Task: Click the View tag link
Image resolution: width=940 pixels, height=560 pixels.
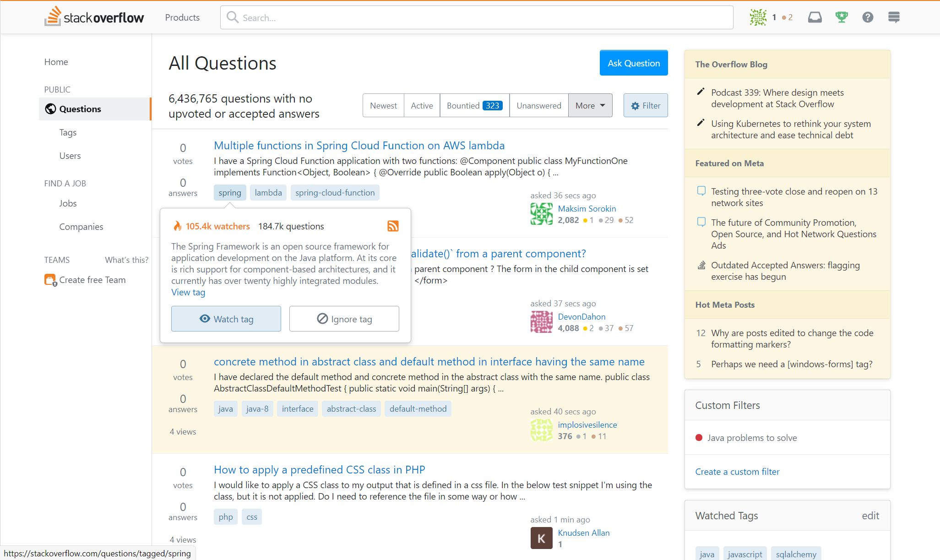Action: [x=188, y=292]
